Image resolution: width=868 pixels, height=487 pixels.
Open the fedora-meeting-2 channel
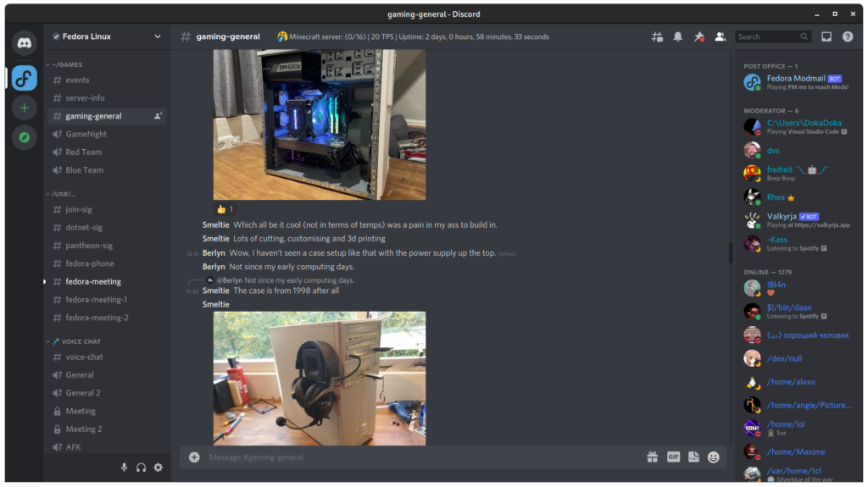tap(105, 318)
